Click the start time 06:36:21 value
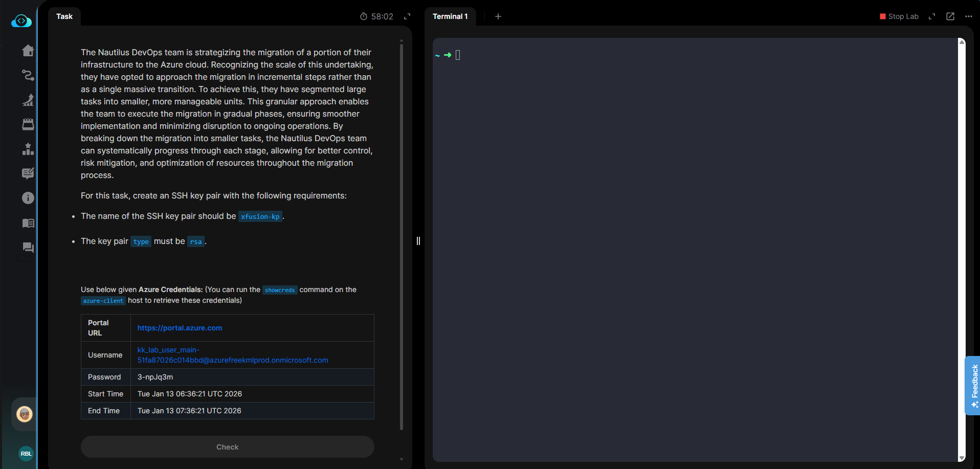 190,394
